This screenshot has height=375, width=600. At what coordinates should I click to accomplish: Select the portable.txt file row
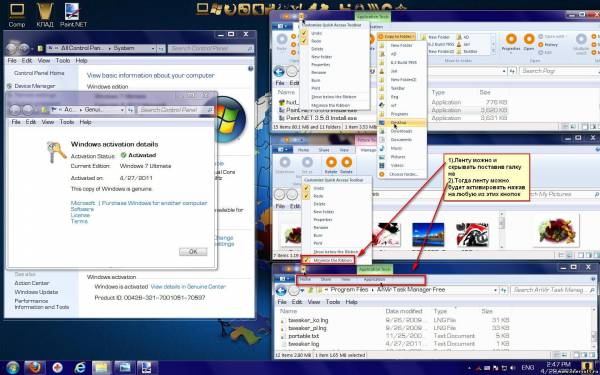[x=394, y=336]
